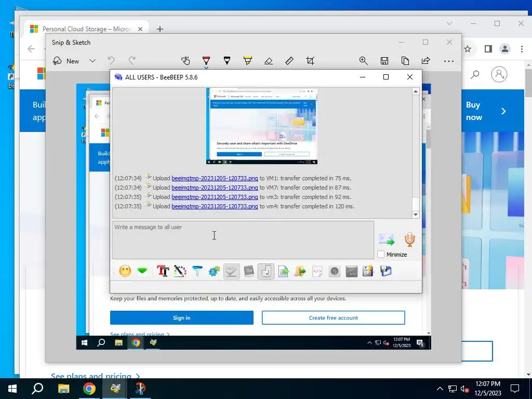The width and height of the screenshot is (532, 399).
Task: Open the Windows notification center
Action: (515, 389)
